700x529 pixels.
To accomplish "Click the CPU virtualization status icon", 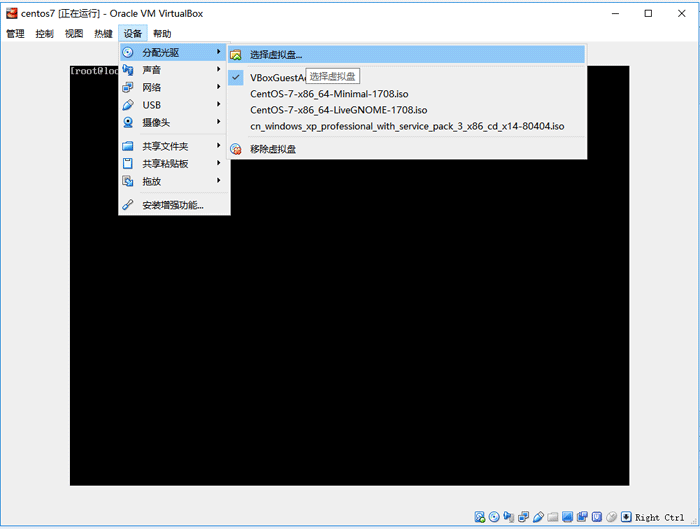I will (x=597, y=517).
